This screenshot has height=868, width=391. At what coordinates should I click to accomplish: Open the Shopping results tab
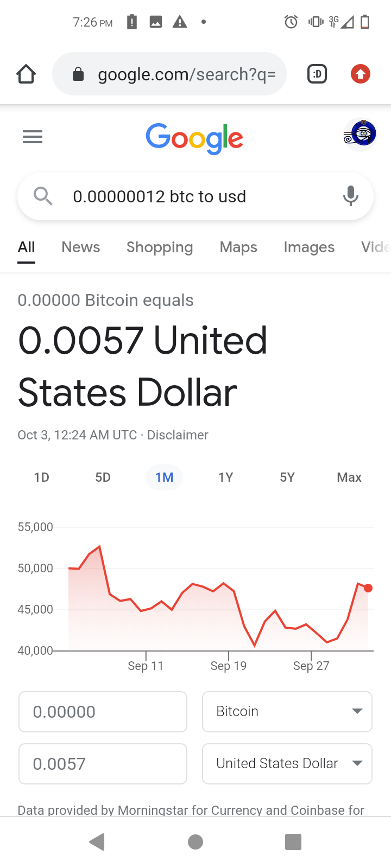(x=160, y=247)
